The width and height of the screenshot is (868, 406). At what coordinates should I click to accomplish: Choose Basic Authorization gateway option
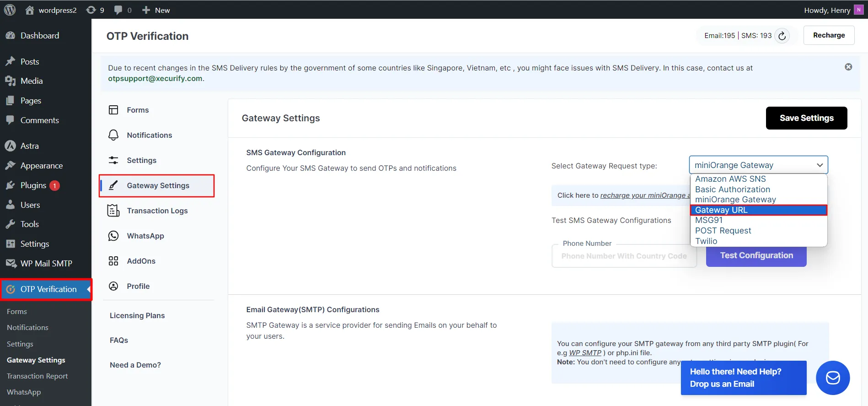coord(758,189)
